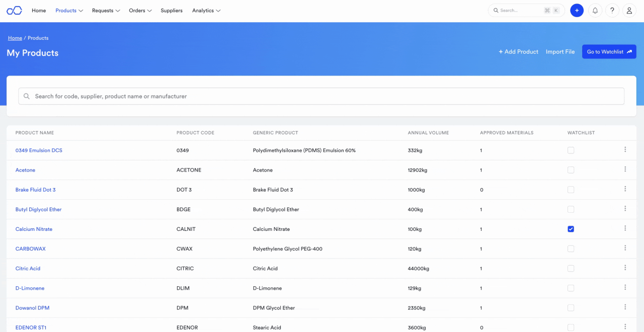Toggle watchlist checkbox for Citric Acid
Image resolution: width=644 pixels, height=332 pixels.
click(x=571, y=269)
